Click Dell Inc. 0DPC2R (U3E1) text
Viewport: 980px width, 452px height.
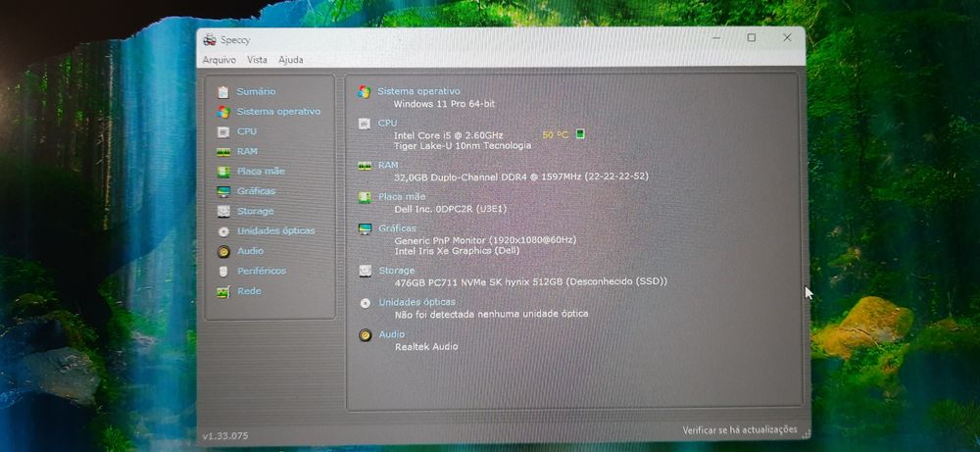pos(451,209)
